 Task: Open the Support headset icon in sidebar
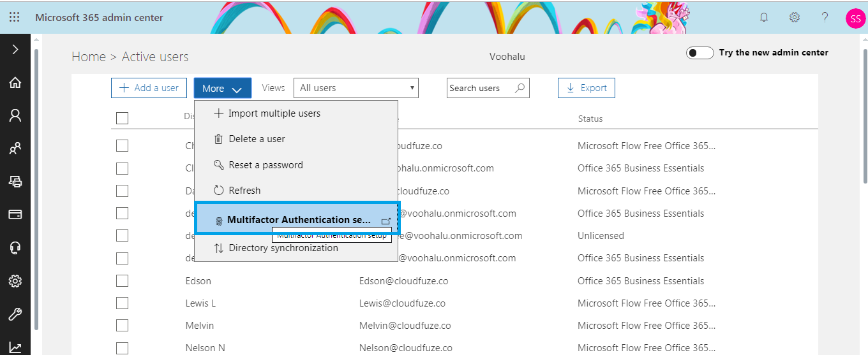(15, 248)
